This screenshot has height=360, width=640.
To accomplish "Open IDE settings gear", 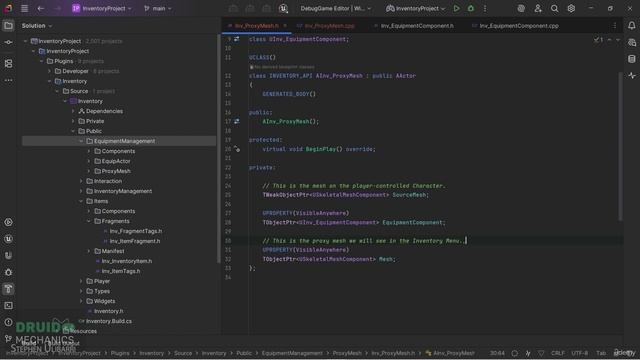I will click(571, 8).
